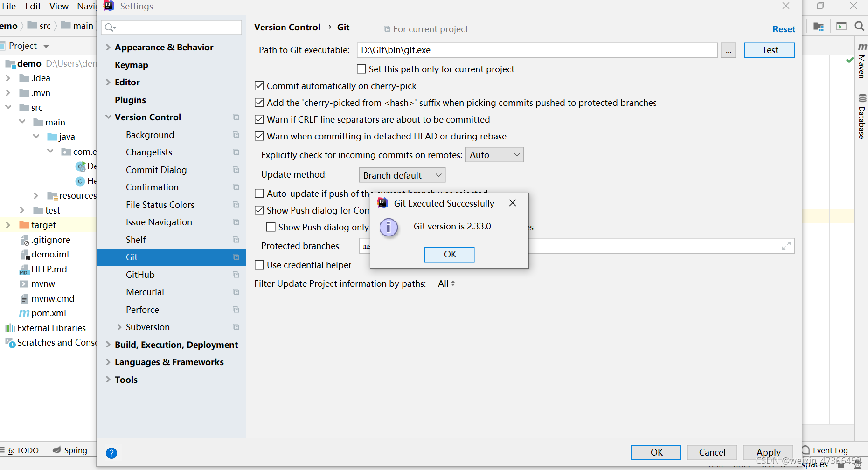Open Spring tool window tab
The height and width of the screenshot is (470, 868).
(70, 450)
